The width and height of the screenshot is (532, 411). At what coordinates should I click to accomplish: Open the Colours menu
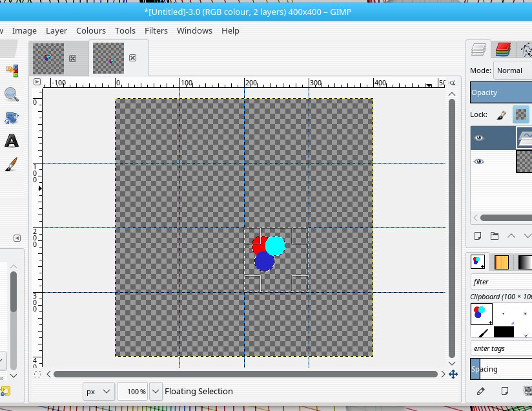point(91,30)
